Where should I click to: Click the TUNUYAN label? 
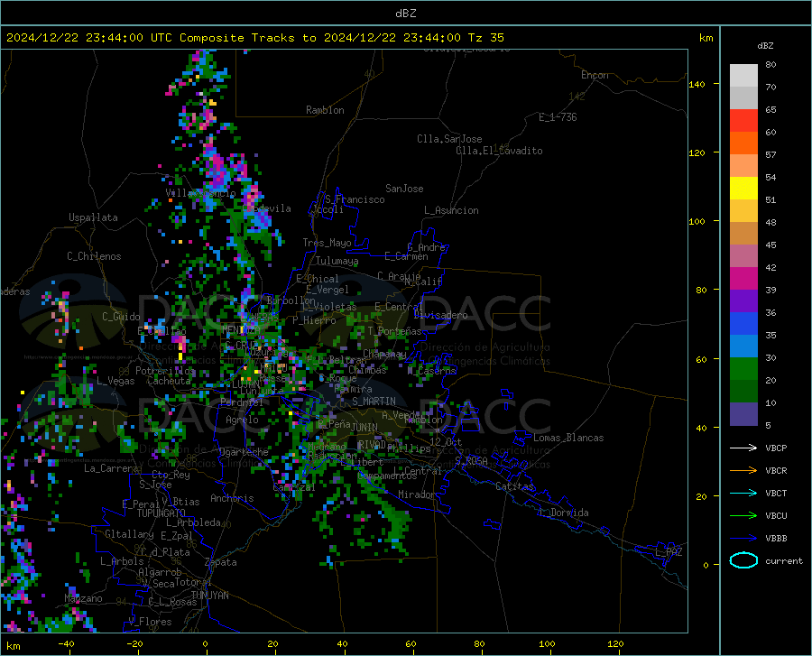pyautogui.click(x=209, y=596)
